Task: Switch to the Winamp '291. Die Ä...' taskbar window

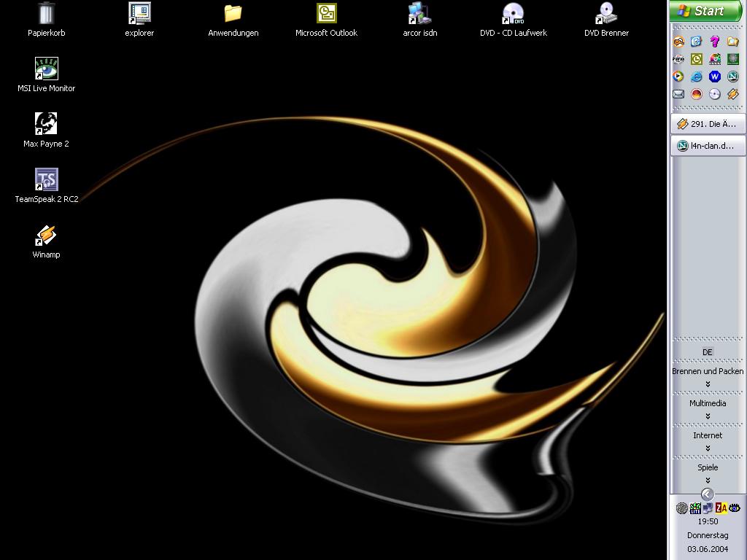Action: coord(708,124)
